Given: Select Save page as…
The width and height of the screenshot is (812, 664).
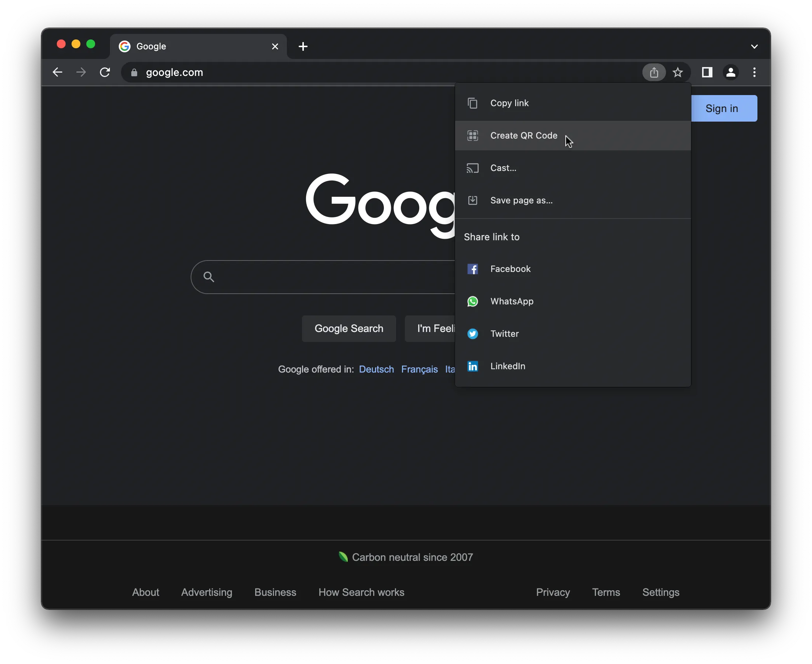Looking at the screenshot, I should [x=573, y=200].
